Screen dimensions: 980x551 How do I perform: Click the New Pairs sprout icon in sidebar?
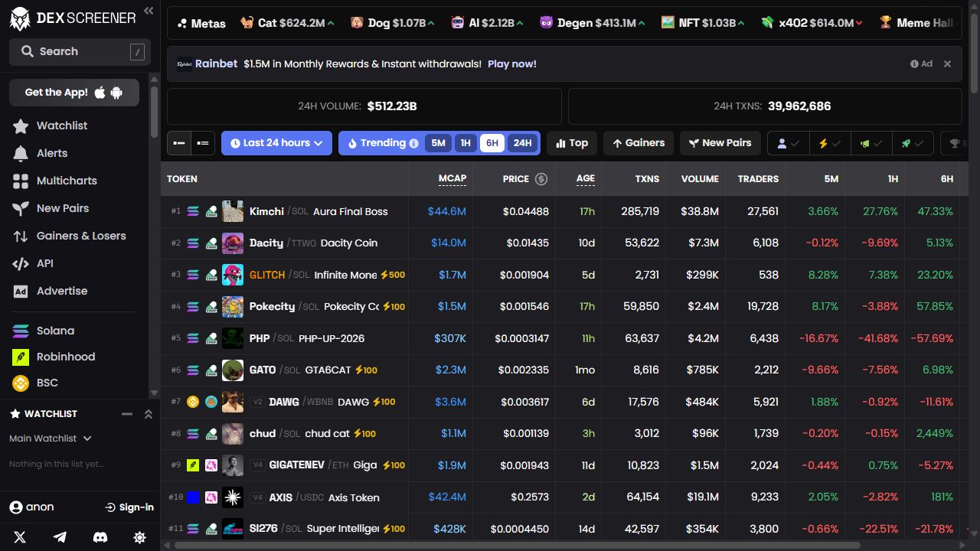tap(21, 208)
